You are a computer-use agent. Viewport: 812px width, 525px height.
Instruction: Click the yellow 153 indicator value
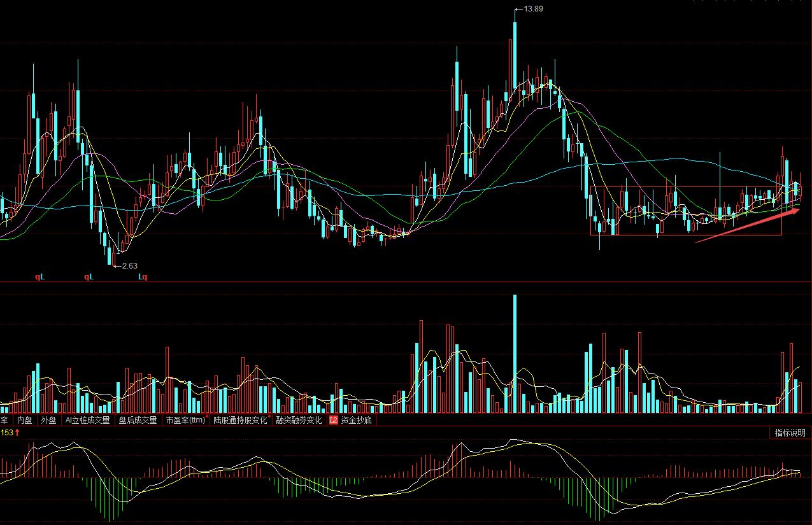point(6,433)
